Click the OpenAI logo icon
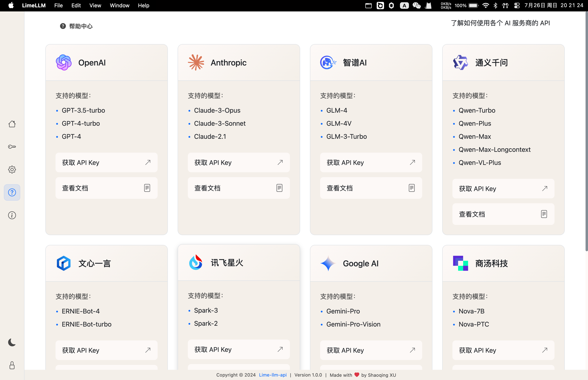 (x=64, y=62)
